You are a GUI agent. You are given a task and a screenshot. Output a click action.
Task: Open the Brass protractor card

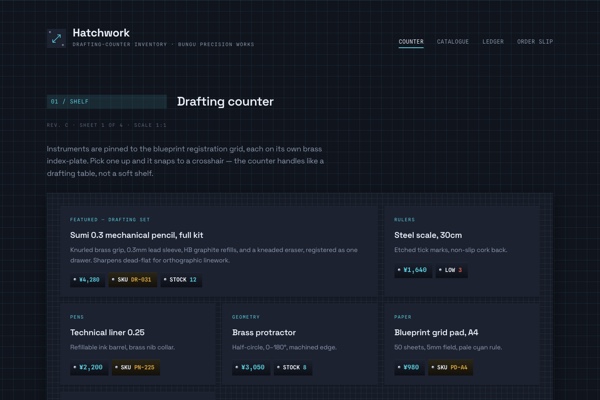pyautogui.click(x=300, y=344)
